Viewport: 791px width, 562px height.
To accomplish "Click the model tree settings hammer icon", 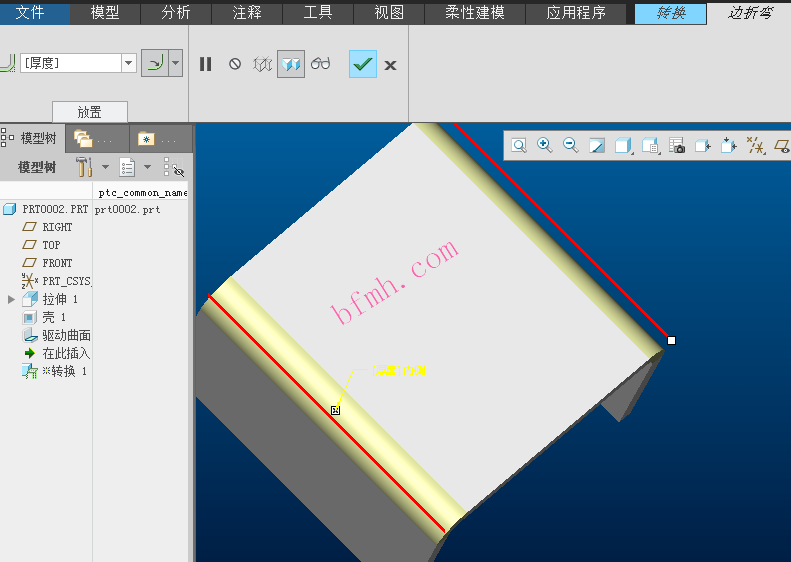I will [84, 167].
